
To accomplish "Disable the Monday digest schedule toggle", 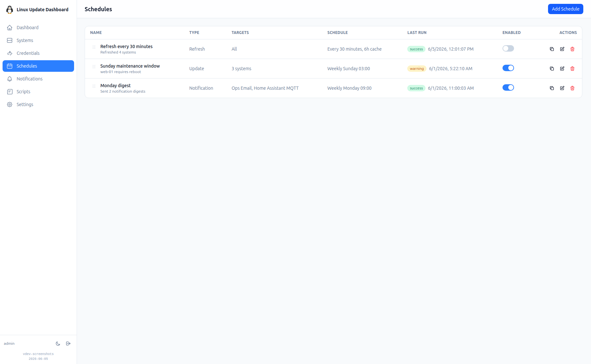I will point(508,87).
